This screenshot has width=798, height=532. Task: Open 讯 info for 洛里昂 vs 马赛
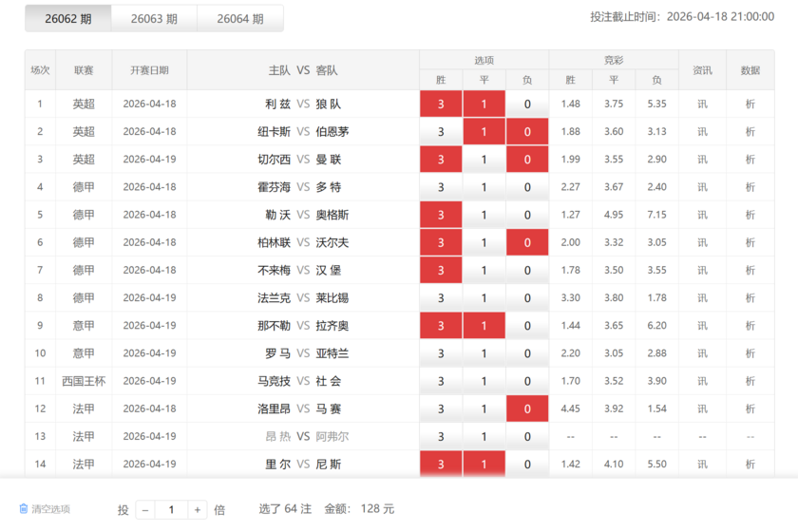(702, 408)
